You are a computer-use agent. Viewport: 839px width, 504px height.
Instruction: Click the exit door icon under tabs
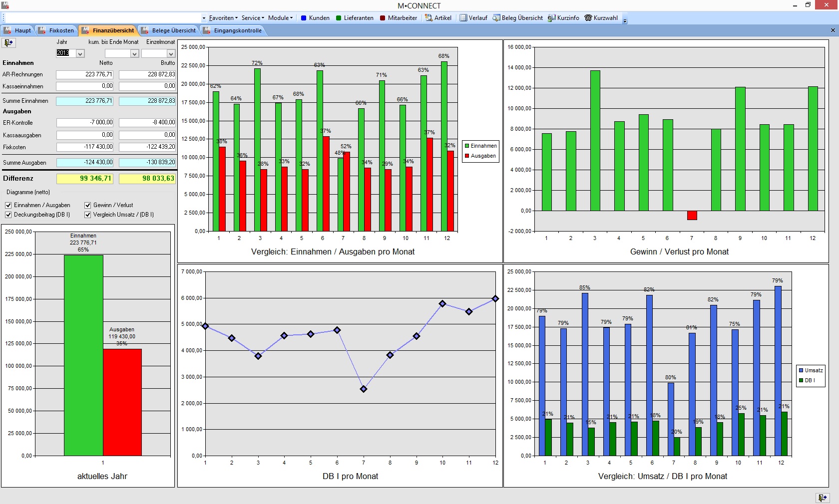pos(9,43)
